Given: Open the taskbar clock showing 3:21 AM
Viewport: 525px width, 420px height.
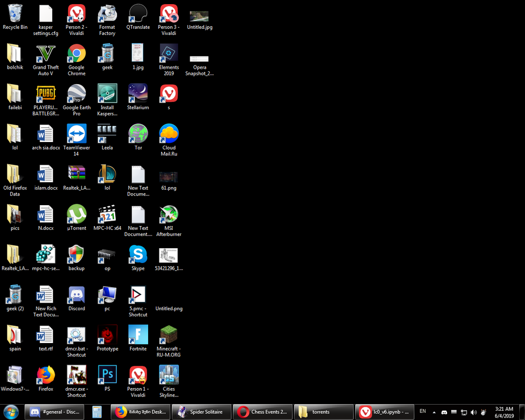Looking at the screenshot, I should point(504,412).
